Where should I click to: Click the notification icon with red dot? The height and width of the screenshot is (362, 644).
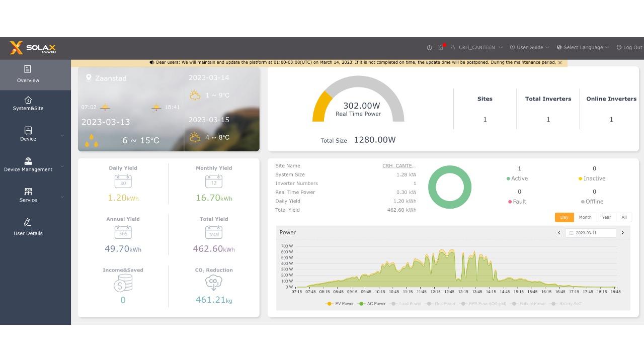(x=441, y=47)
